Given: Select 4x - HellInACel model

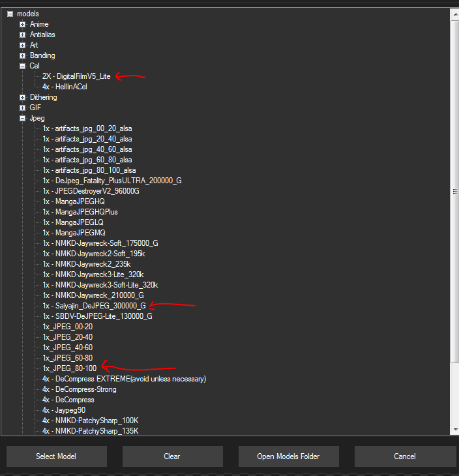Looking at the screenshot, I should click(x=65, y=87).
